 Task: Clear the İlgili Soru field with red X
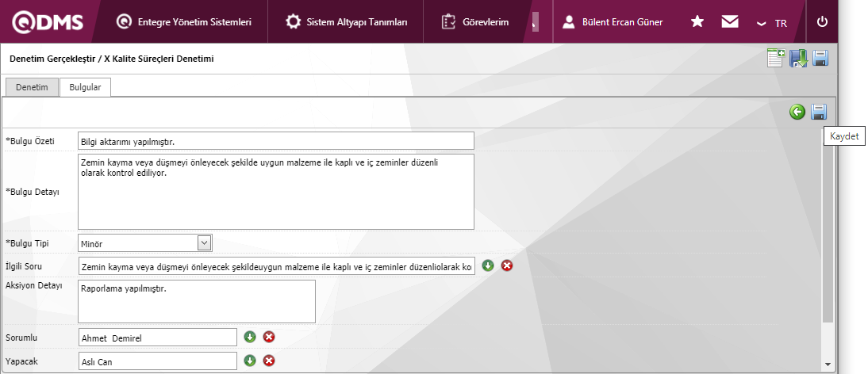[507, 265]
